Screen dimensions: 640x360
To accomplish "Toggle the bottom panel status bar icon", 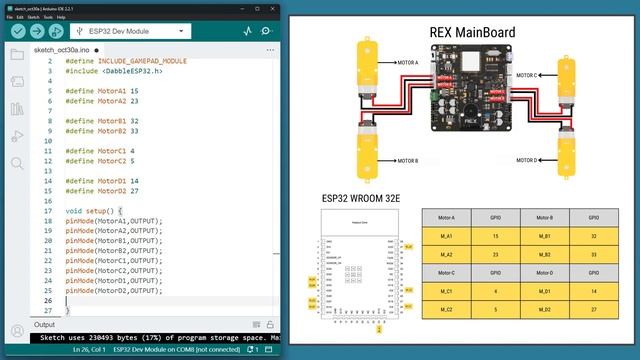I will 269,349.
